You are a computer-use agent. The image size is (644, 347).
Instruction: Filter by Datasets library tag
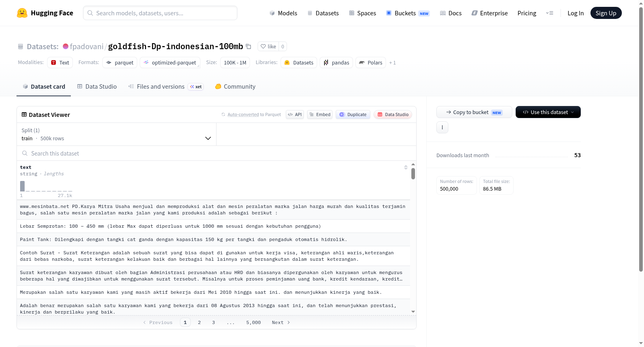[x=299, y=62]
